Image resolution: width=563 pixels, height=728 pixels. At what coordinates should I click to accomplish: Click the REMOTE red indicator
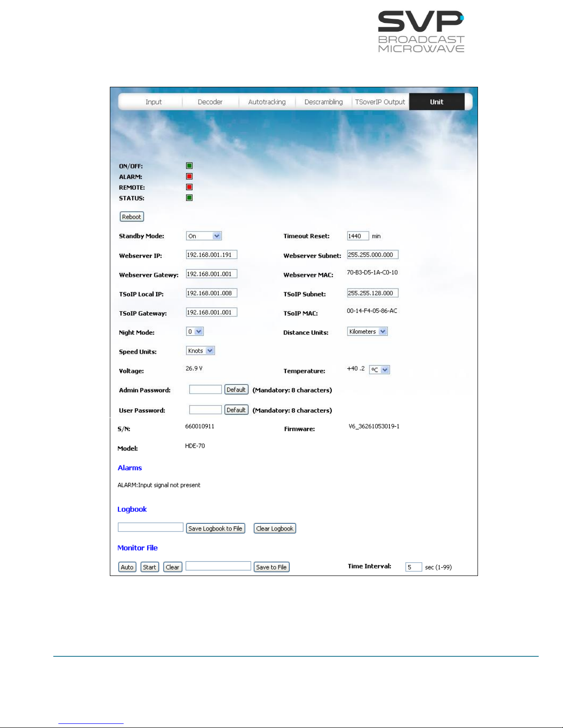[189, 187]
